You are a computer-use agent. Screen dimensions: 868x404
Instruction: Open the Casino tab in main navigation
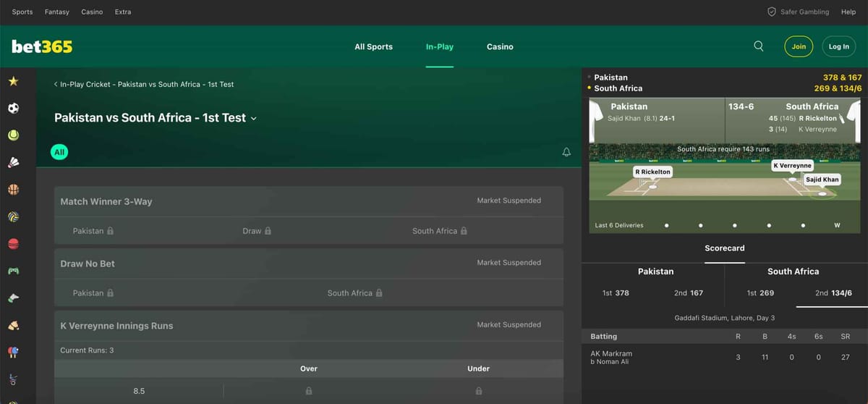pos(500,46)
